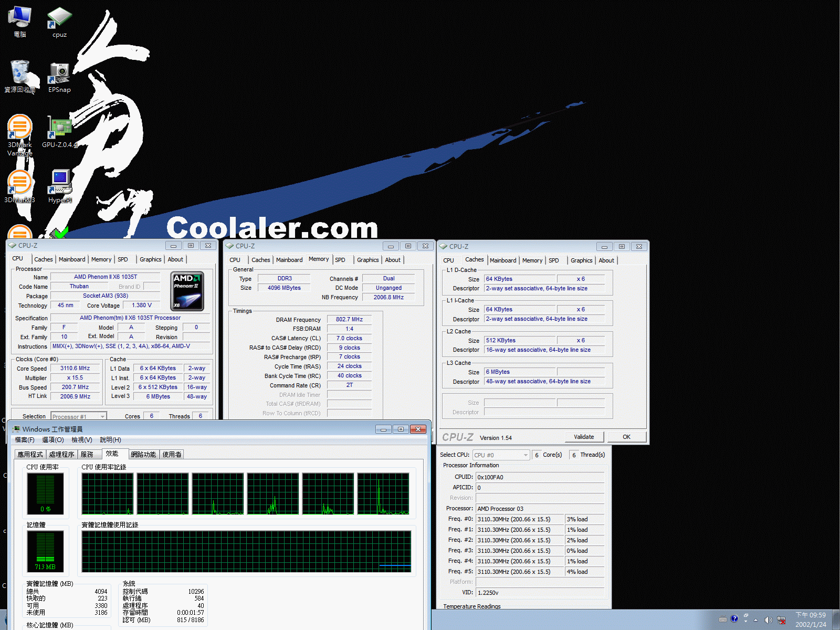
Task: Launch the GPU-Z.0.4.4 desktop shortcut
Action: pyautogui.click(x=59, y=132)
